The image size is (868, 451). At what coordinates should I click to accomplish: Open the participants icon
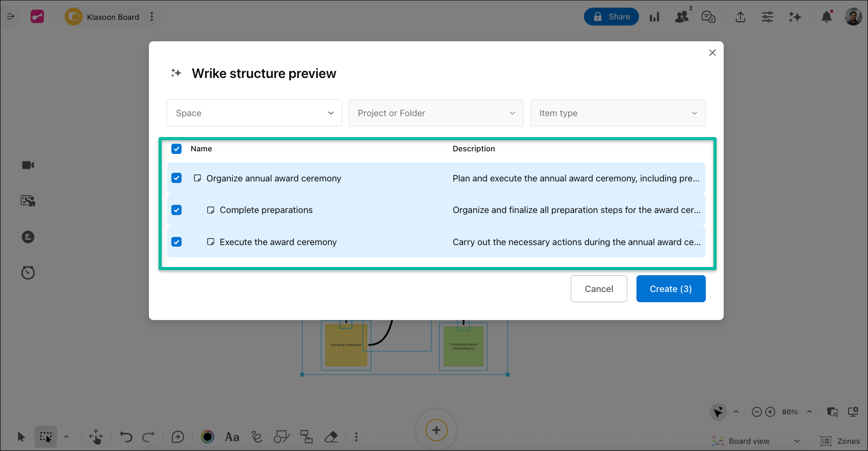click(x=682, y=17)
